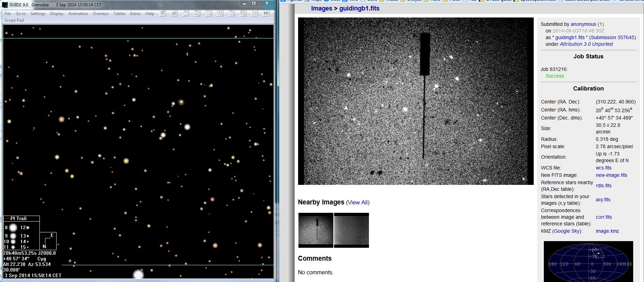644x282 pixels.
Task: Click the Images breadcrumb link
Action: [321, 8]
